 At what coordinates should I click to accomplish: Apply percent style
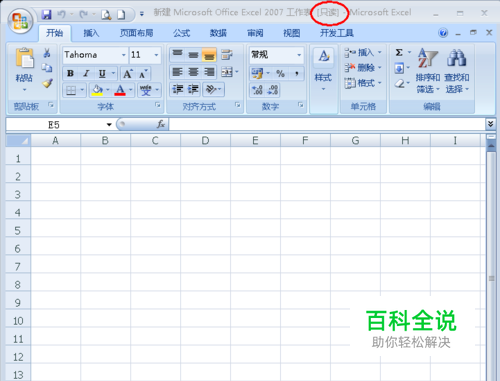281,73
